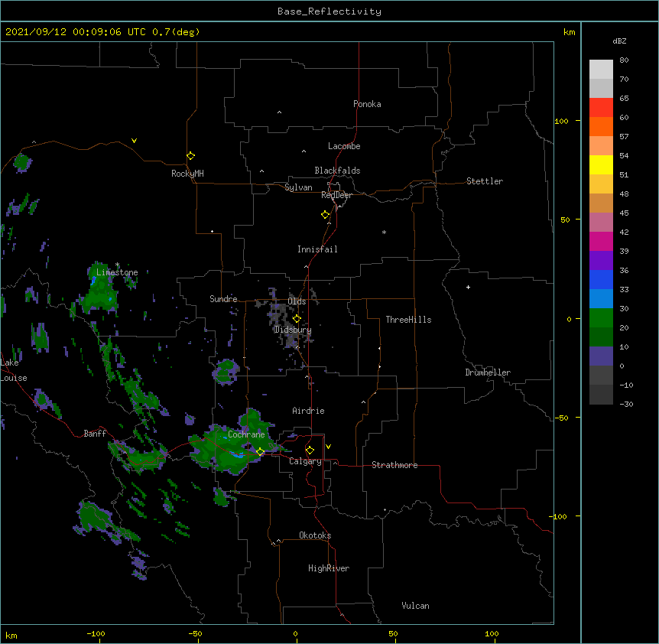Click the RockyMH label

tap(187, 174)
